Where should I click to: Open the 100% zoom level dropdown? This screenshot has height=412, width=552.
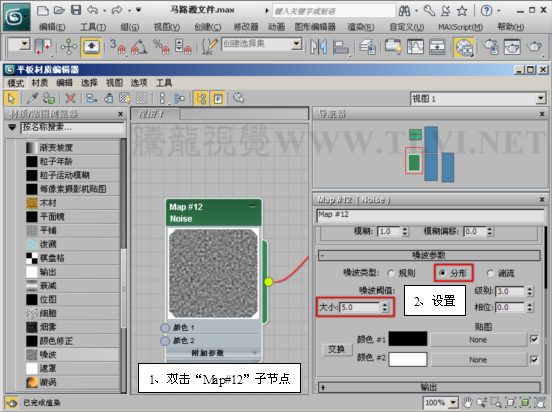coord(453,402)
